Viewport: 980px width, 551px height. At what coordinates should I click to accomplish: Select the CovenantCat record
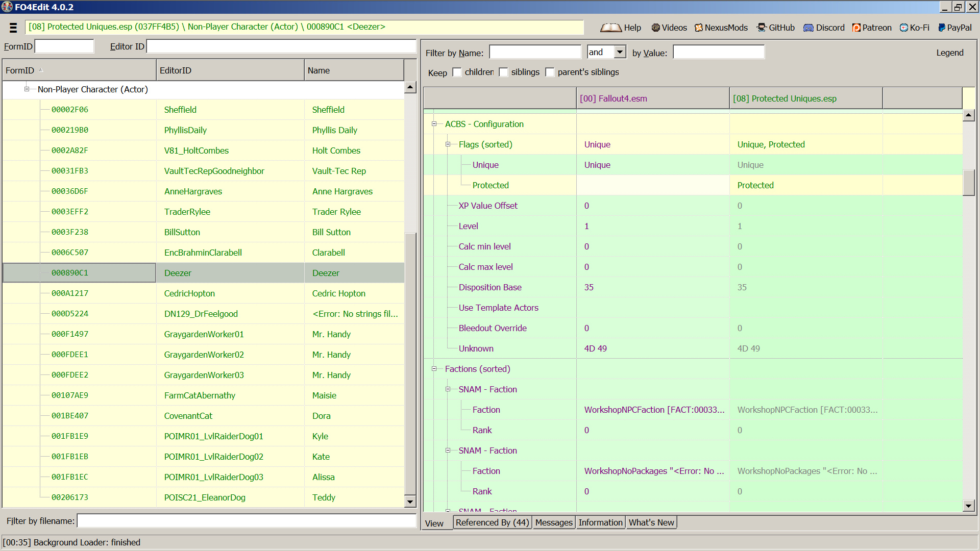pyautogui.click(x=204, y=416)
